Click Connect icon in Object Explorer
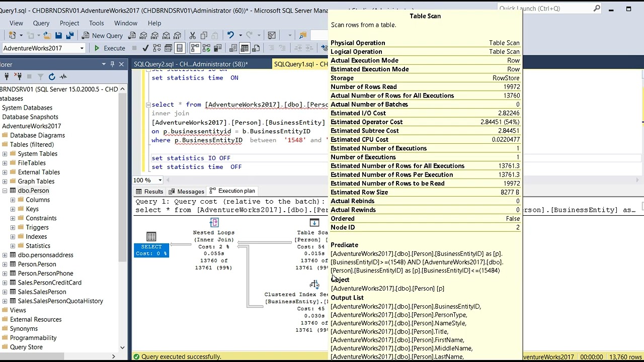The image size is (644, 362). (7, 76)
